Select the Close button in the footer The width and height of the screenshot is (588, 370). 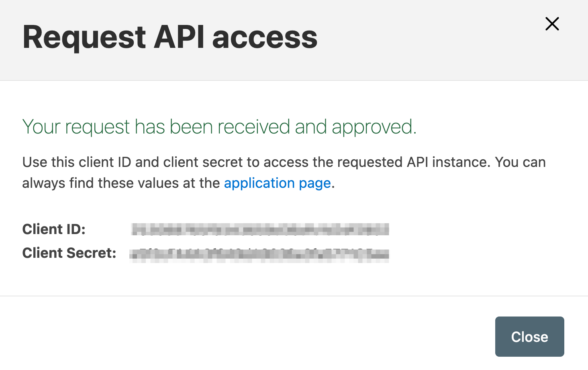[x=529, y=337]
